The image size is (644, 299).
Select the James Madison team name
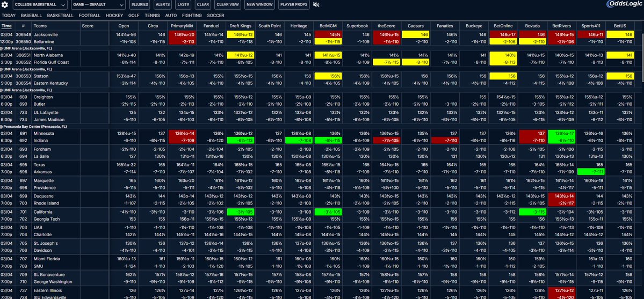[47, 120]
